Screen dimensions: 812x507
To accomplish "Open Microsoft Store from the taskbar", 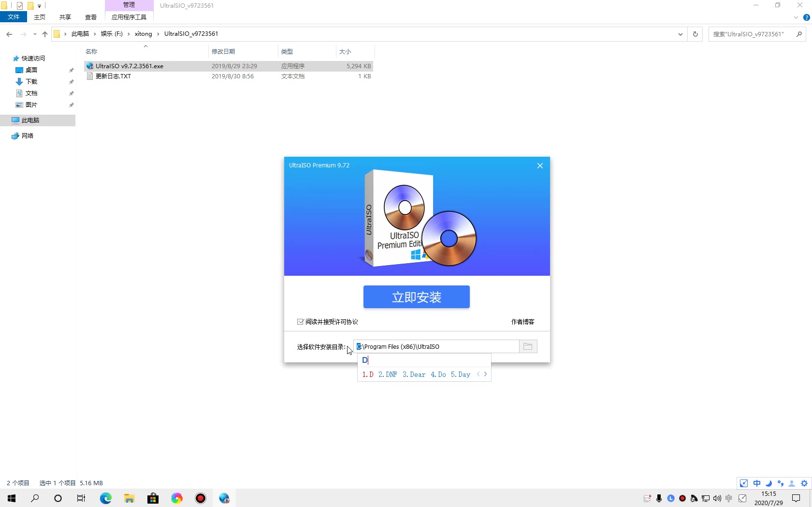I will (153, 498).
